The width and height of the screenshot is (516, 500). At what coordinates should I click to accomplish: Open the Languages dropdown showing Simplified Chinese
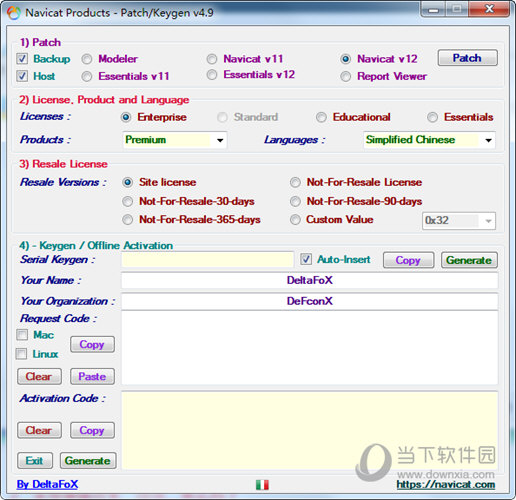[429, 140]
